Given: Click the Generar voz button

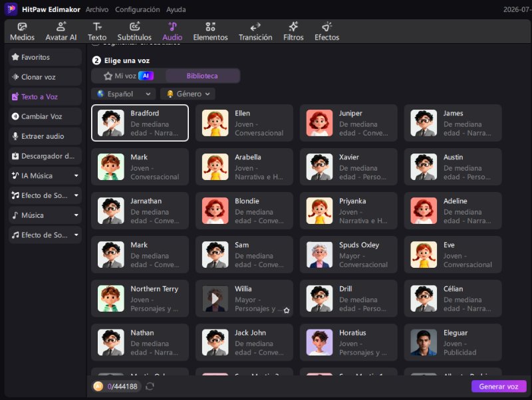Looking at the screenshot, I should (x=498, y=387).
